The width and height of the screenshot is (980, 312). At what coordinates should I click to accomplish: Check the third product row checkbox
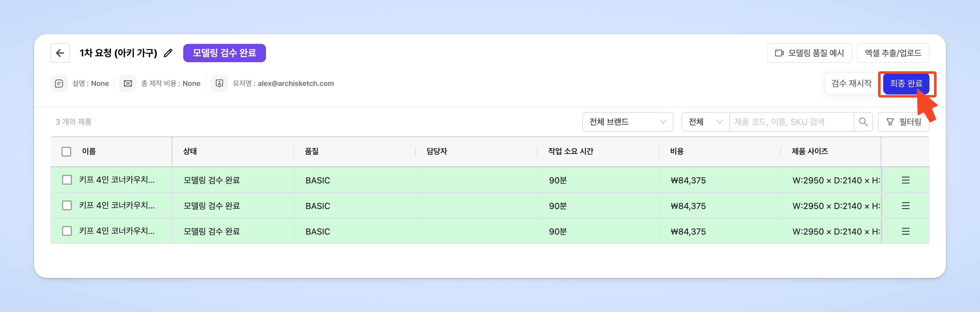coord(67,231)
